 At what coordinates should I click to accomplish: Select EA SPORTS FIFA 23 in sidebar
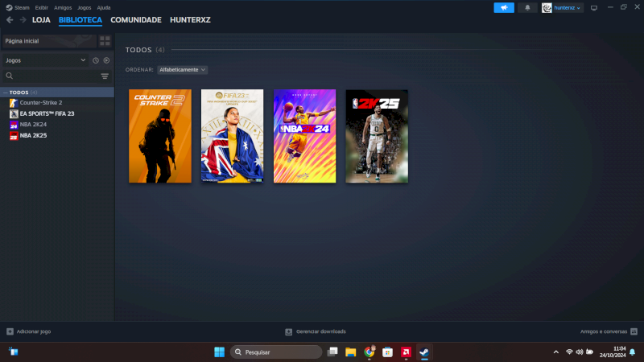point(47,113)
